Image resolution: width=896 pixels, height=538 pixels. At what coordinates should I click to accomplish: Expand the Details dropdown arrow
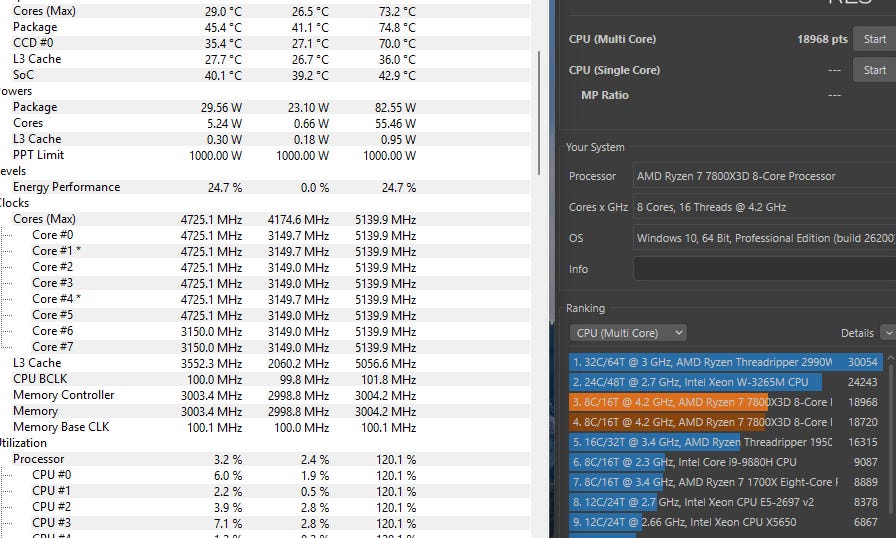pyautogui.click(x=888, y=332)
